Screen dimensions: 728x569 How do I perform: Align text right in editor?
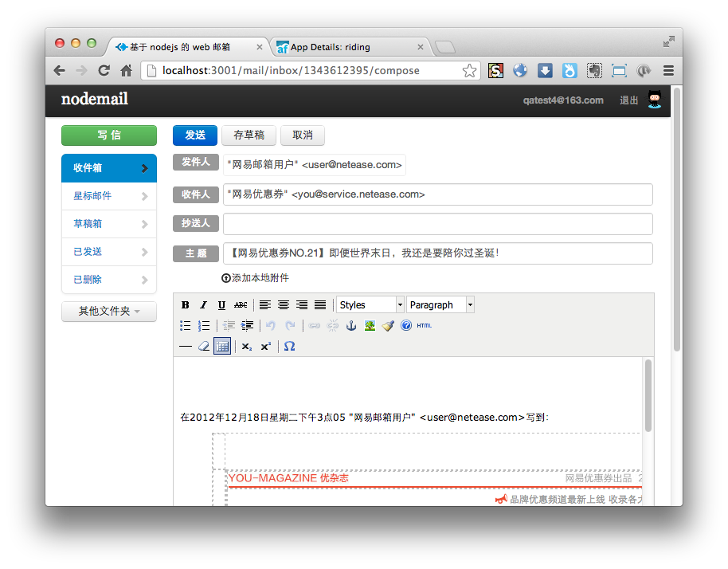302,305
